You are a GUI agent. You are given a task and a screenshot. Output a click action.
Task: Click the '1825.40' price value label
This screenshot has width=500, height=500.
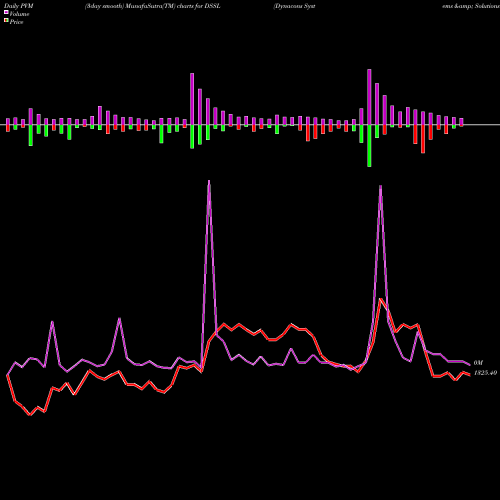485,373
